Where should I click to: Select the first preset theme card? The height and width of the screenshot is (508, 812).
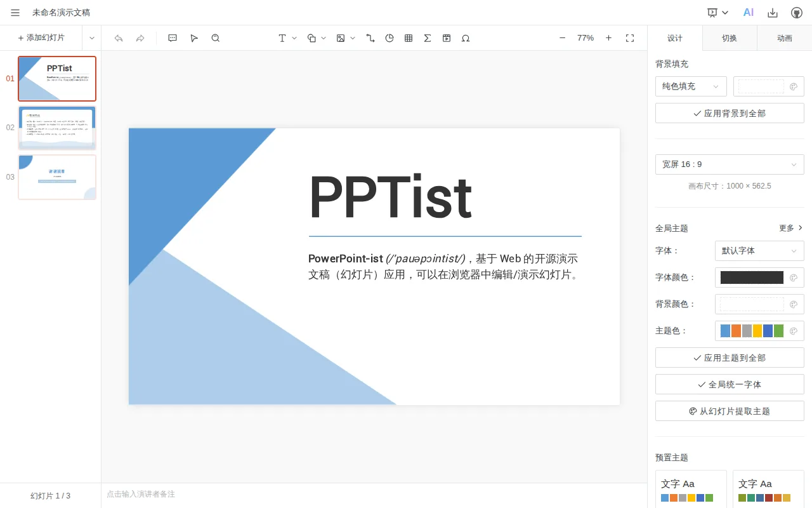pos(691,489)
